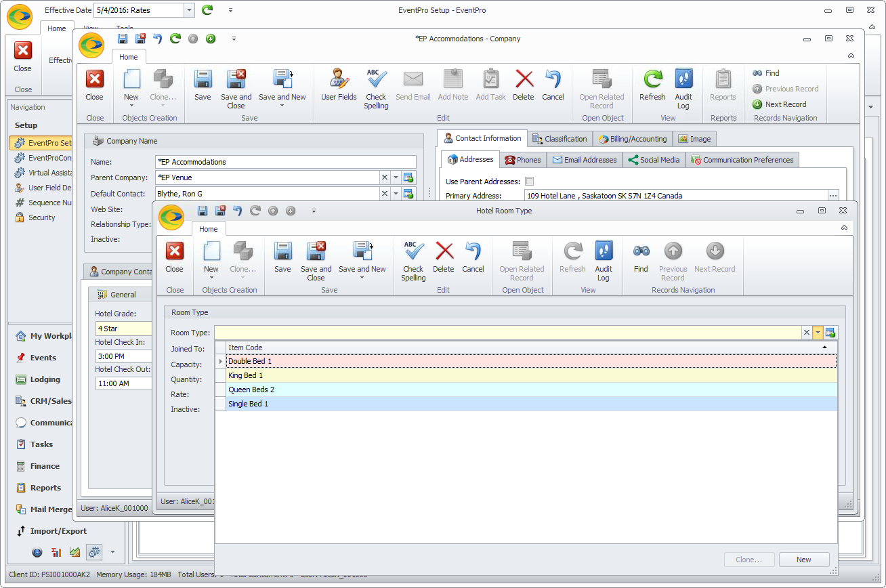
Task: Clear Room Type field with X button
Action: tap(806, 333)
